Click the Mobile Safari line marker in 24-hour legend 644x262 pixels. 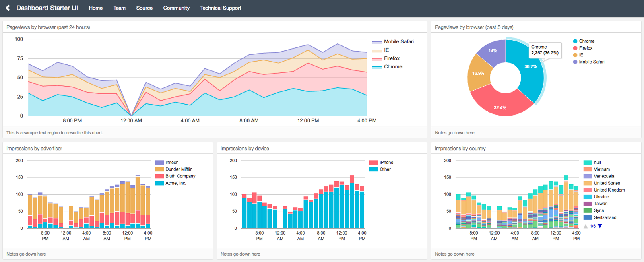coord(377,42)
